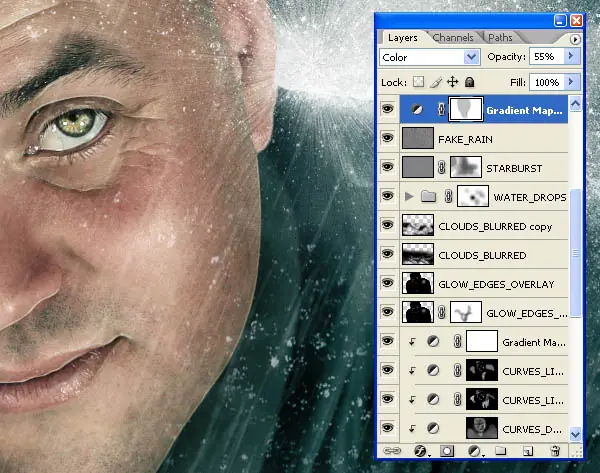This screenshot has width=600, height=473.
Task: Select the CLOUDS_BLURRED layer
Action: coord(484,255)
